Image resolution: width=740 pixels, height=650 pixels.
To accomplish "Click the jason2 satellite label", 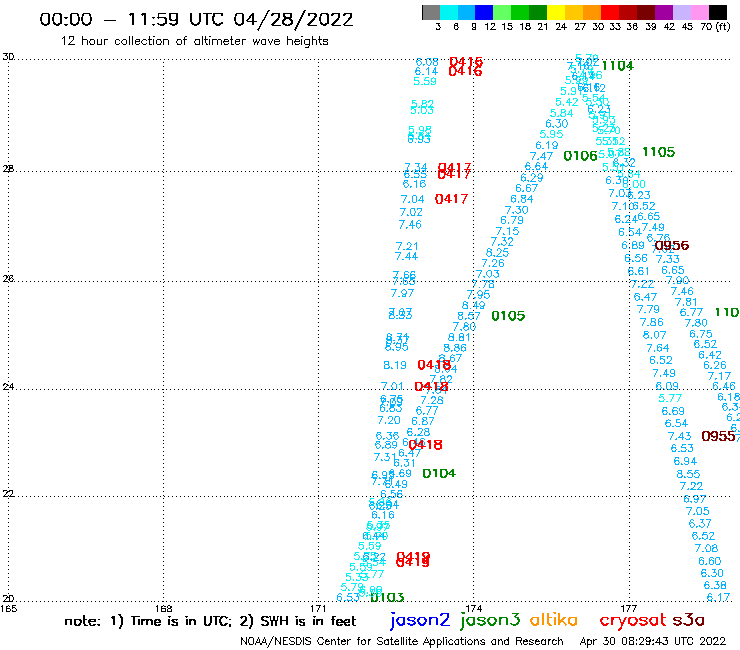I will click(x=420, y=621).
